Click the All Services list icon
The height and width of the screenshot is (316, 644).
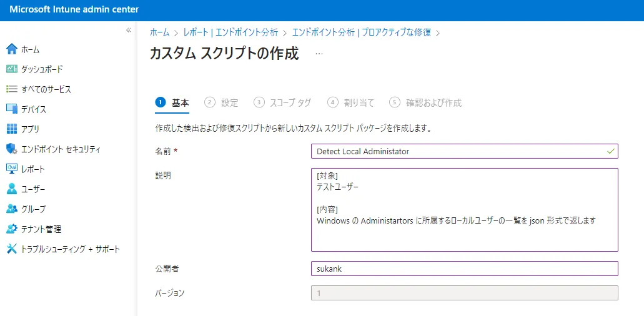pyautogui.click(x=11, y=89)
